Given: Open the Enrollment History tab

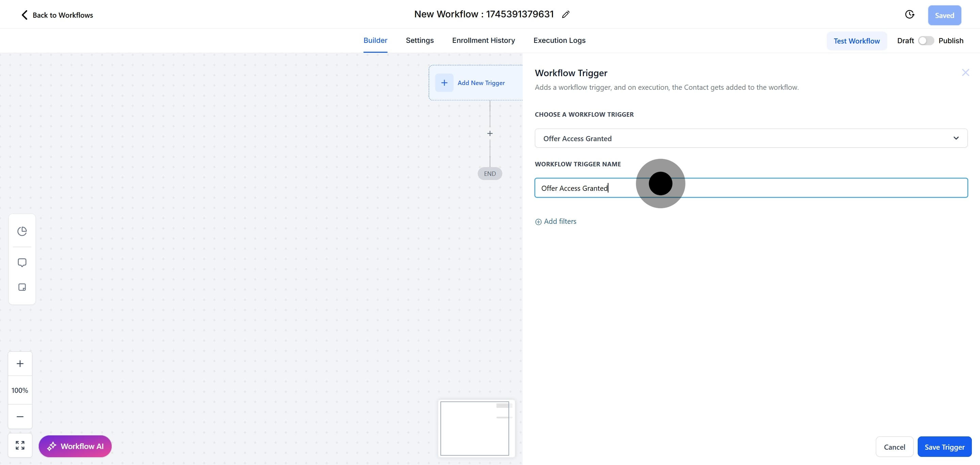Looking at the screenshot, I should [x=483, y=40].
